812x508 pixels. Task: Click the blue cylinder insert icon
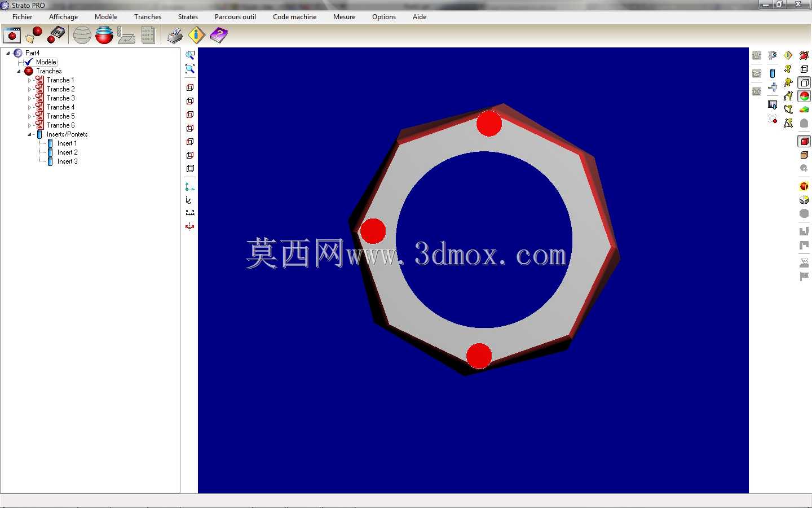tap(773, 73)
